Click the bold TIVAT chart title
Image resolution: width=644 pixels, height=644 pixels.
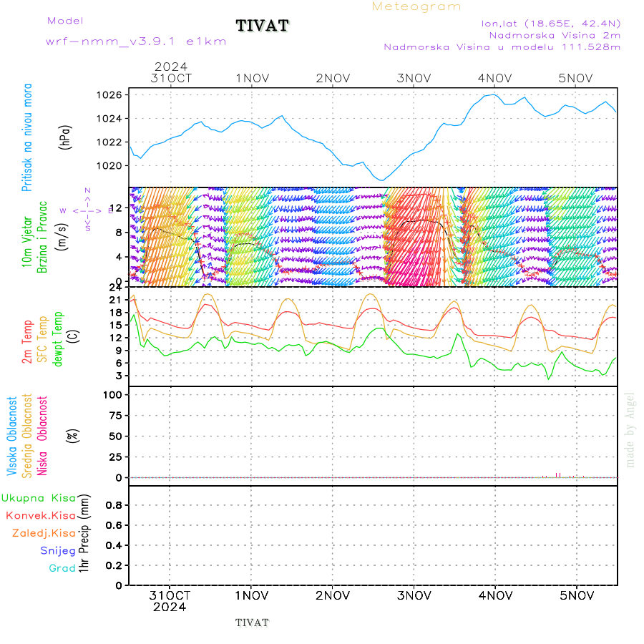pyautogui.click(x=263, y=26)
